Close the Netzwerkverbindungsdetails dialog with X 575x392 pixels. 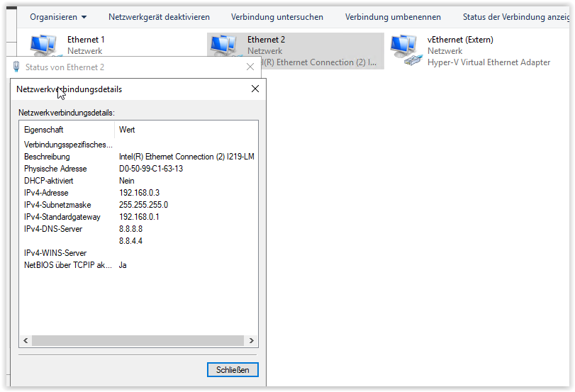click(255, 89)
